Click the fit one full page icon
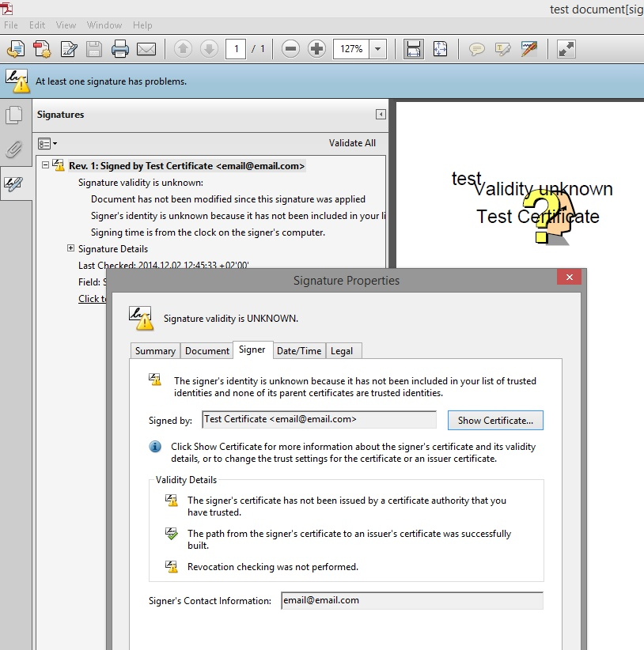The image size is (644, 650). [440, 49]
